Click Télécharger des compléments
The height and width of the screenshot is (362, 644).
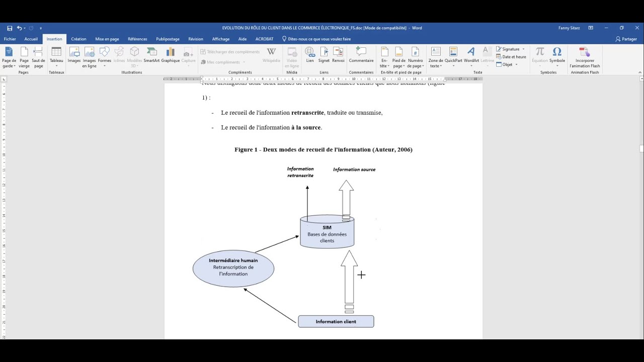pos(230,52)
